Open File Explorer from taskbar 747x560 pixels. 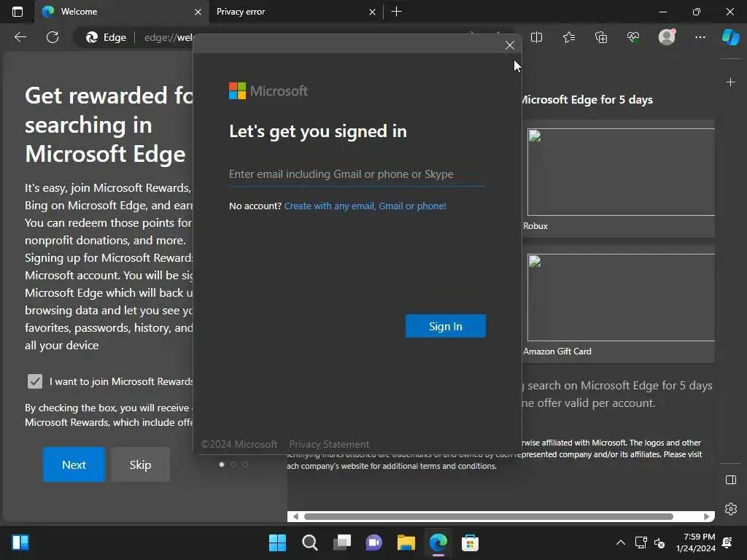[x=406, y=542]
